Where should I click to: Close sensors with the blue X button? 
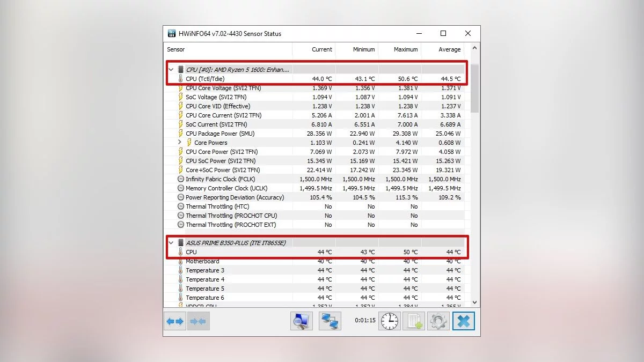(464, 321)
